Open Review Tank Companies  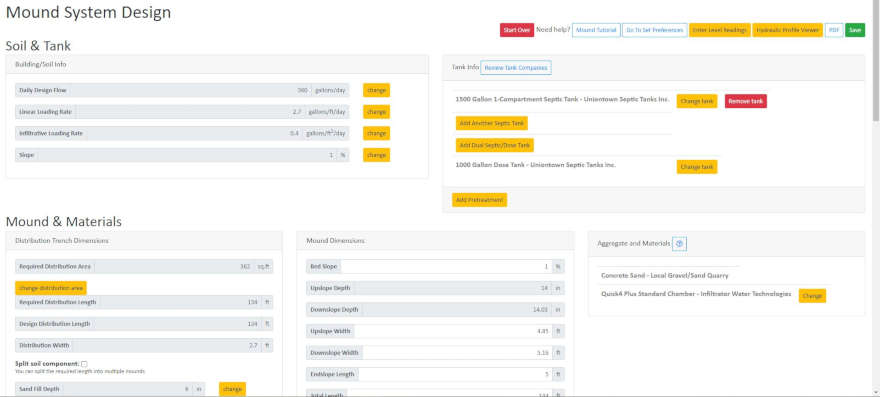coord(516,67)
